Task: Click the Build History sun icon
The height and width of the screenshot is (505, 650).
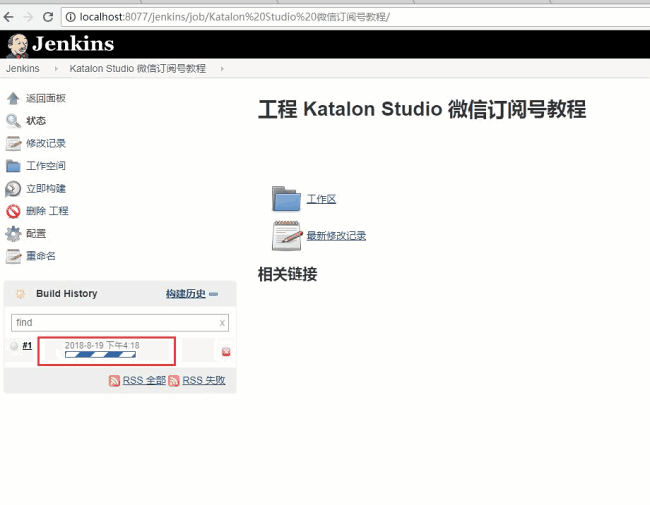Action: click(20, 294)
